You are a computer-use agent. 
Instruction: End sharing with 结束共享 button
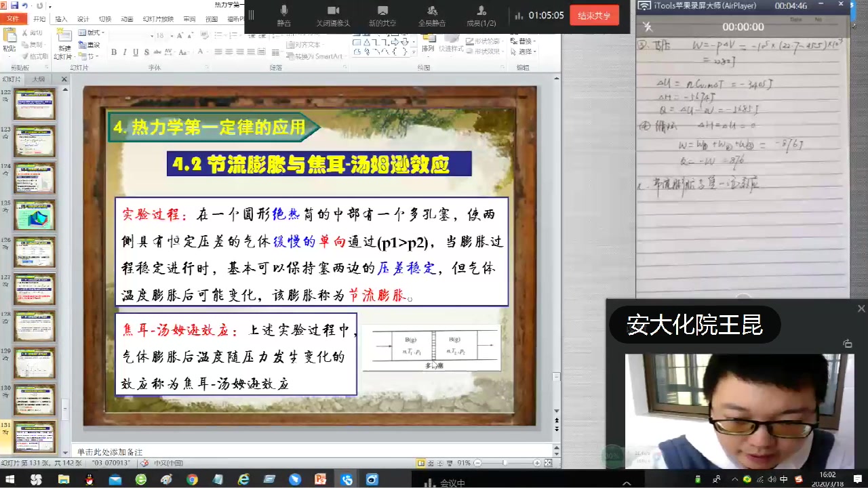click(x=594, y=16)
